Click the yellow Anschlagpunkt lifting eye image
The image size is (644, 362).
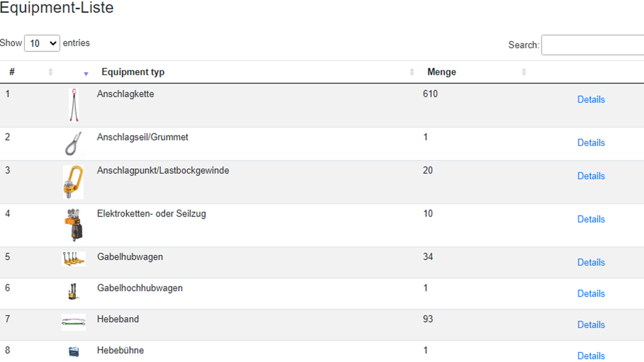[73, 182]
